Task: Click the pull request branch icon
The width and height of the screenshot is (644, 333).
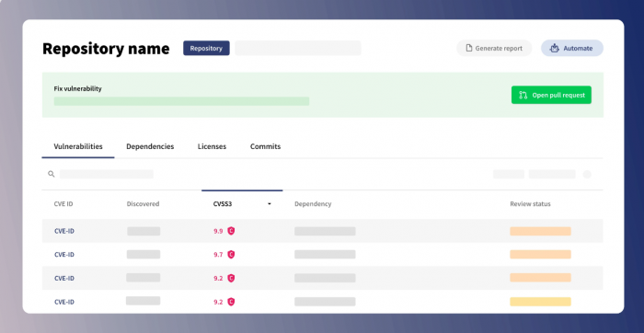Action: (x=523, y=95)
